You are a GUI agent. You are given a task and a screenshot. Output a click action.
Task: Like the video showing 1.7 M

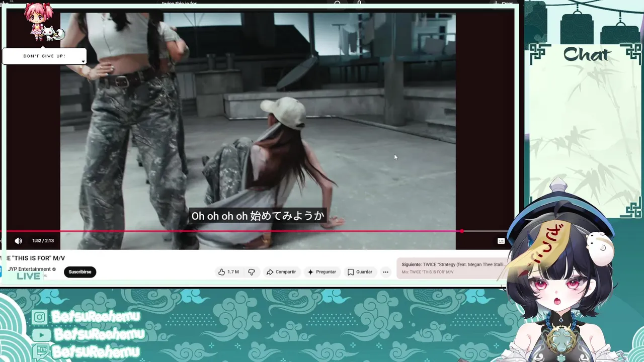(x=228, y=272)
